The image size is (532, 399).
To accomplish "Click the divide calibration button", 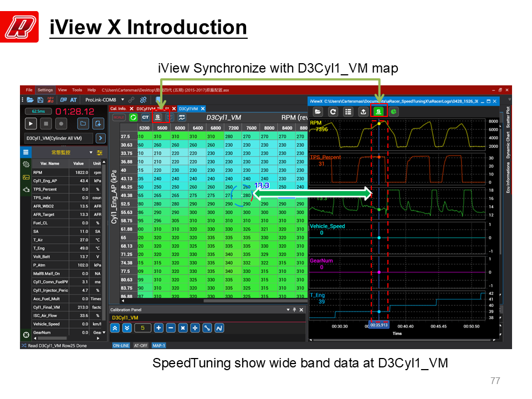I will [195, 328].
